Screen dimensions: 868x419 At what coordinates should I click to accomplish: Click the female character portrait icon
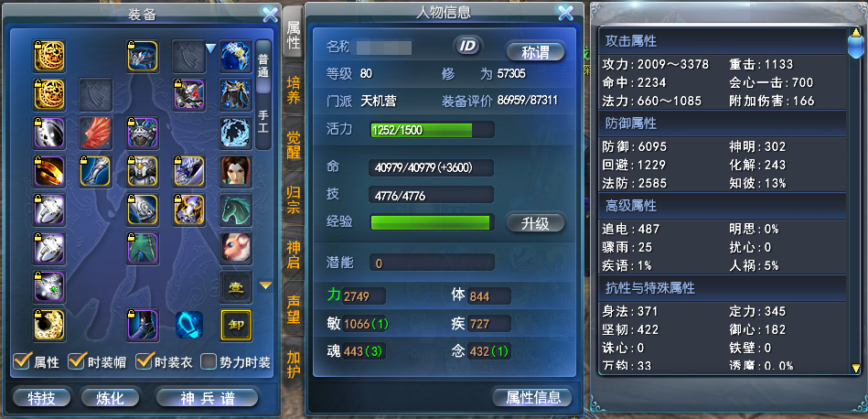click(236, 172)
